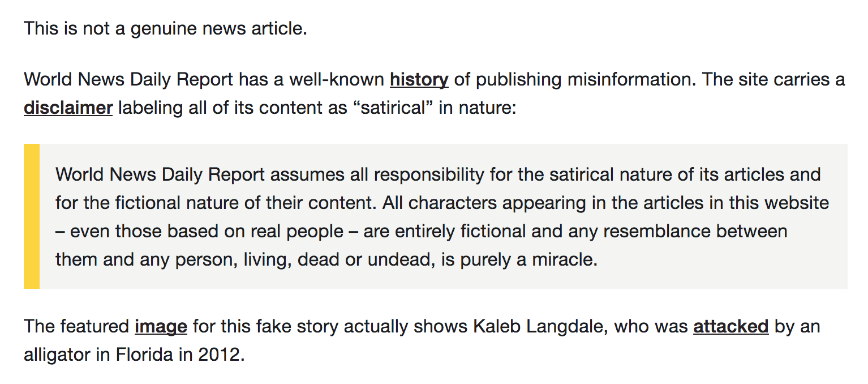Click the "image" hyperlink
Viewport: 868px width, 384px height.
[161, 327]
